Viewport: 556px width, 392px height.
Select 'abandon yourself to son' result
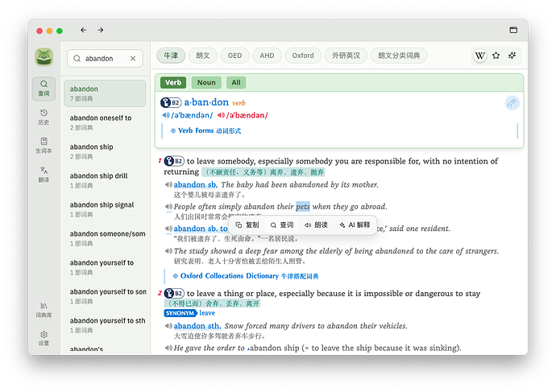pyautogui.click(x=105, y=296)
